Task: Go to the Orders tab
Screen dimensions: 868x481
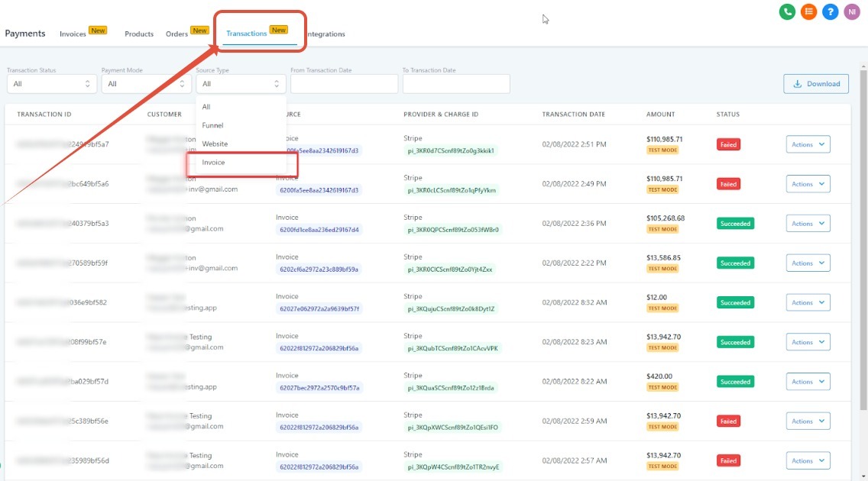Action: (x=177, y=34)
